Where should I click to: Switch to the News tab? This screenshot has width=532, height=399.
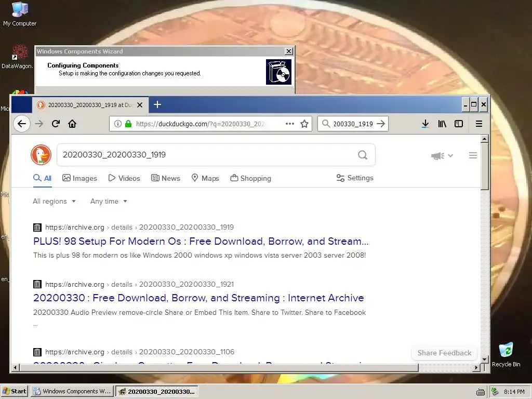(166, 178)
